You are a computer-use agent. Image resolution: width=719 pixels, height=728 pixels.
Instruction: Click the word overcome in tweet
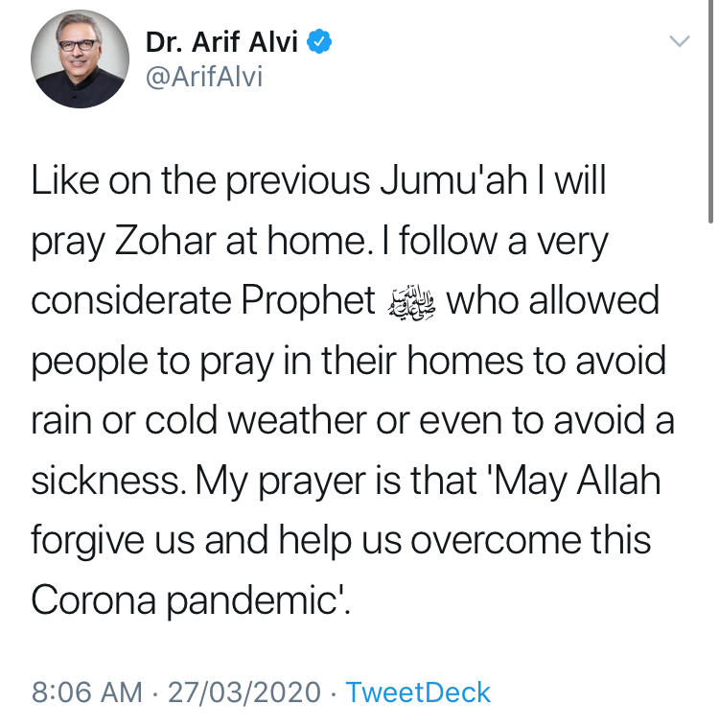pos(495,541)
